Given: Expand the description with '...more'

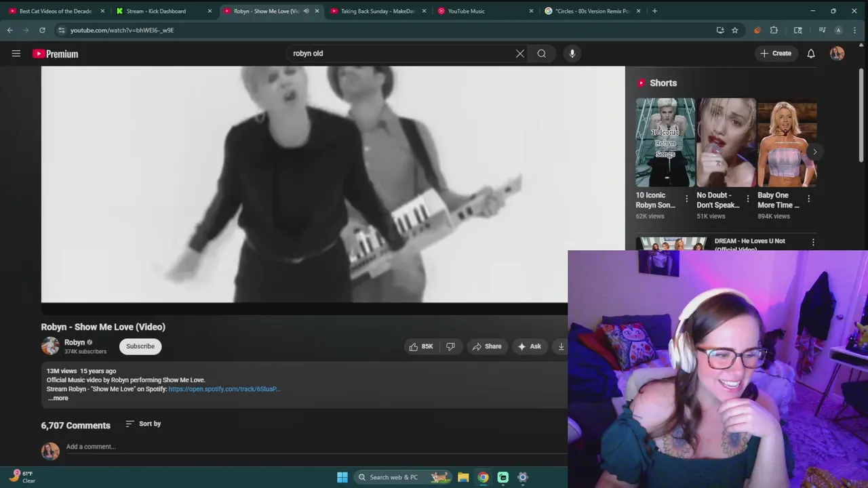Looking at the screenshot, I should [x=58, y=398].
